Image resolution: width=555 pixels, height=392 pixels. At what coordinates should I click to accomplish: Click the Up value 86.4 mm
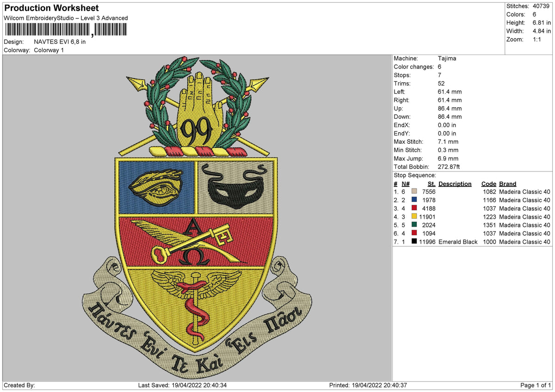[450, 109]
